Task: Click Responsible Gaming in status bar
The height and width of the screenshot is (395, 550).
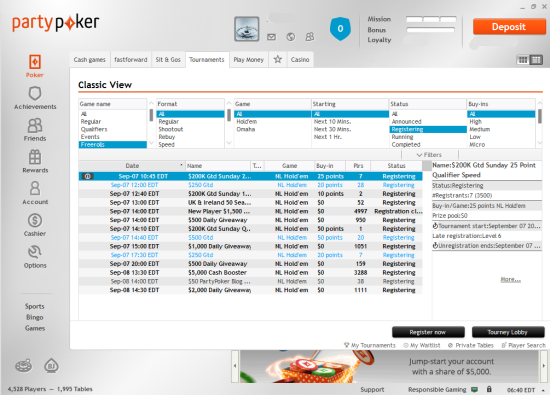Action: (x=437, y=389)
